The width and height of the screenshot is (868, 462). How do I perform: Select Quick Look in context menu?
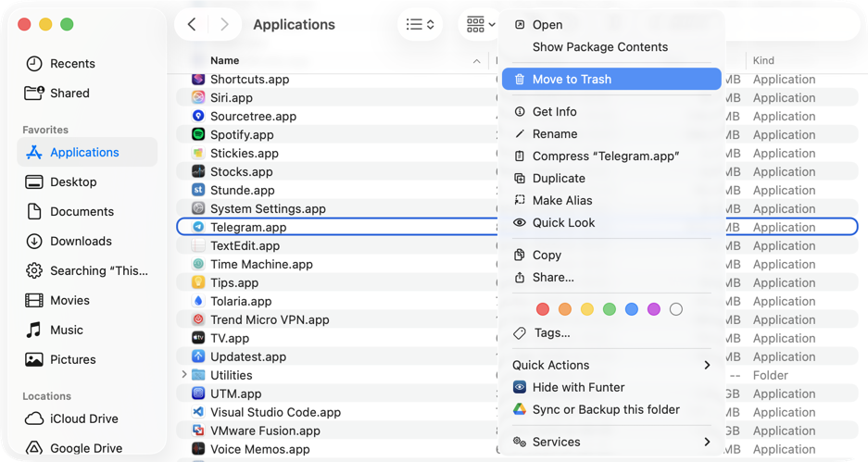(611, 222)
